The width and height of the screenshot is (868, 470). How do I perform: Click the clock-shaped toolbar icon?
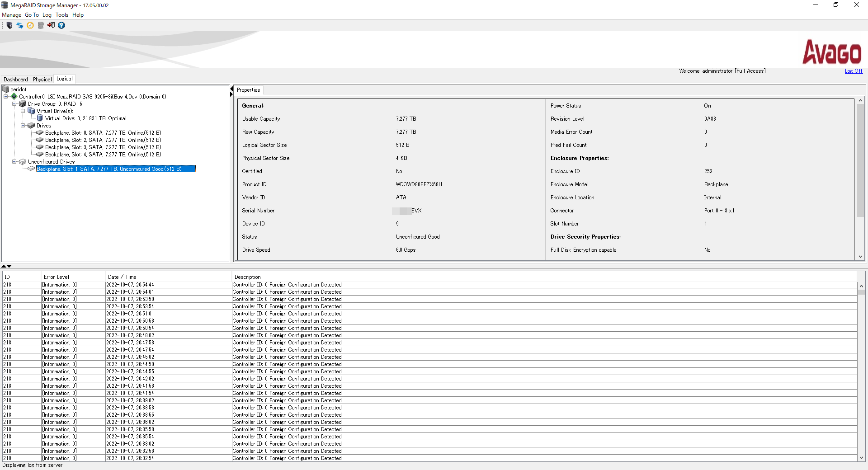[x=30, y=25]
